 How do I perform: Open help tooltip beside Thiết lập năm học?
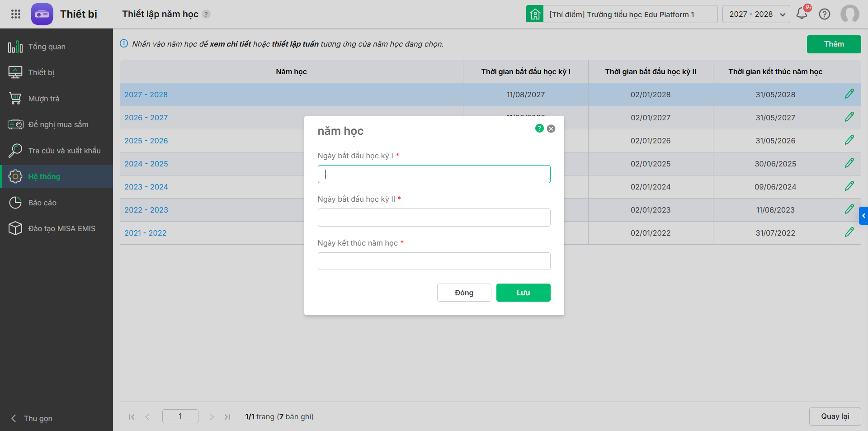(206, 14)
